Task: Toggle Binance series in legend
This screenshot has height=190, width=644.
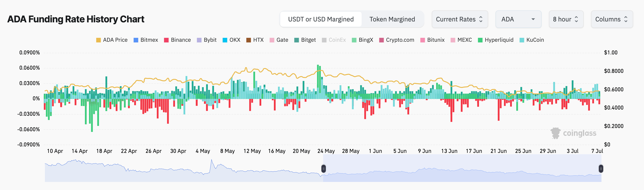Action: (177, 40)
